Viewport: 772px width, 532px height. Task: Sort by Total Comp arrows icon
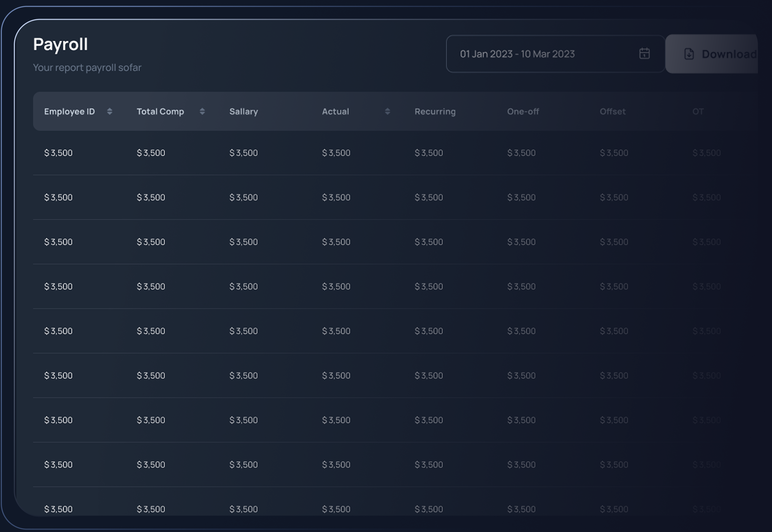[x=202, y=111]
